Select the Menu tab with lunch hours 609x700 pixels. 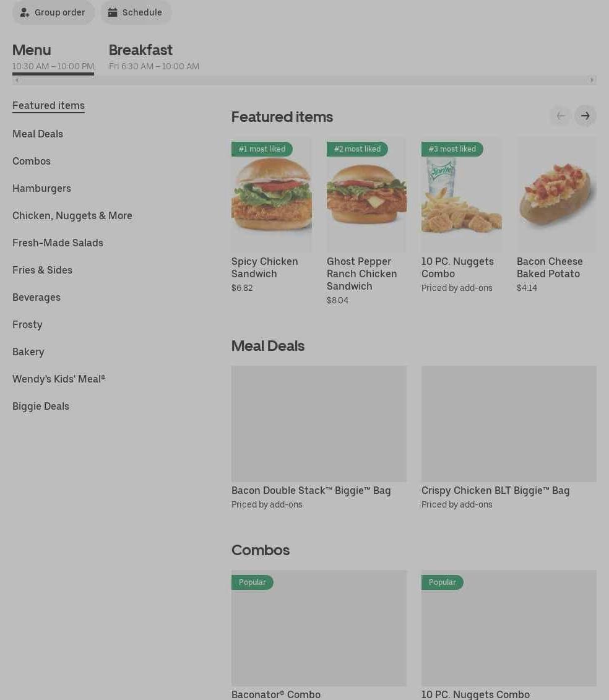pyautogui.click(x=53, y=57)
